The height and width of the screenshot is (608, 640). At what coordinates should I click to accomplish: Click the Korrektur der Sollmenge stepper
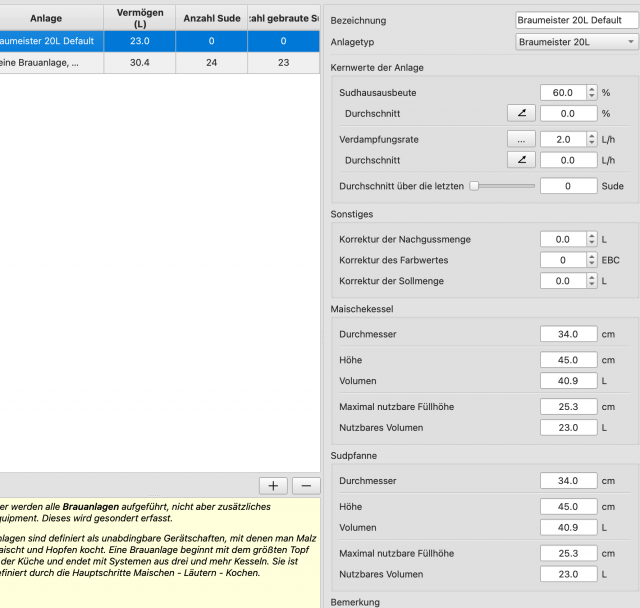click(x=592, y=281)
